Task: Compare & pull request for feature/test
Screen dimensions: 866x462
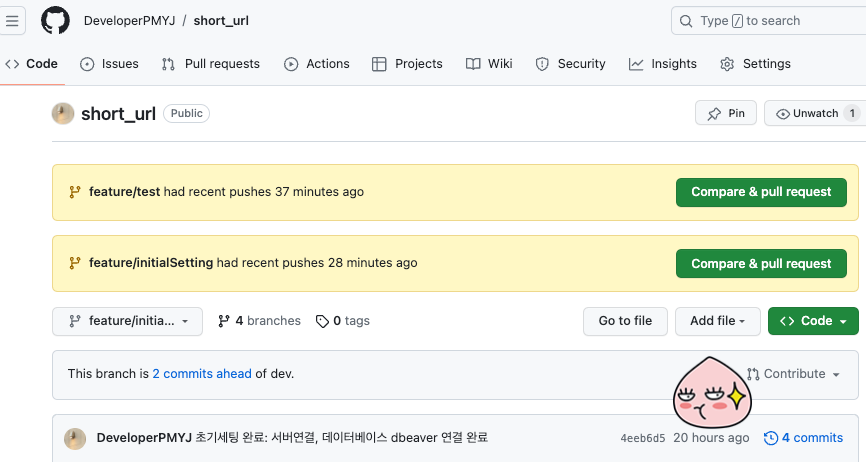Action: tap(761, 192)
